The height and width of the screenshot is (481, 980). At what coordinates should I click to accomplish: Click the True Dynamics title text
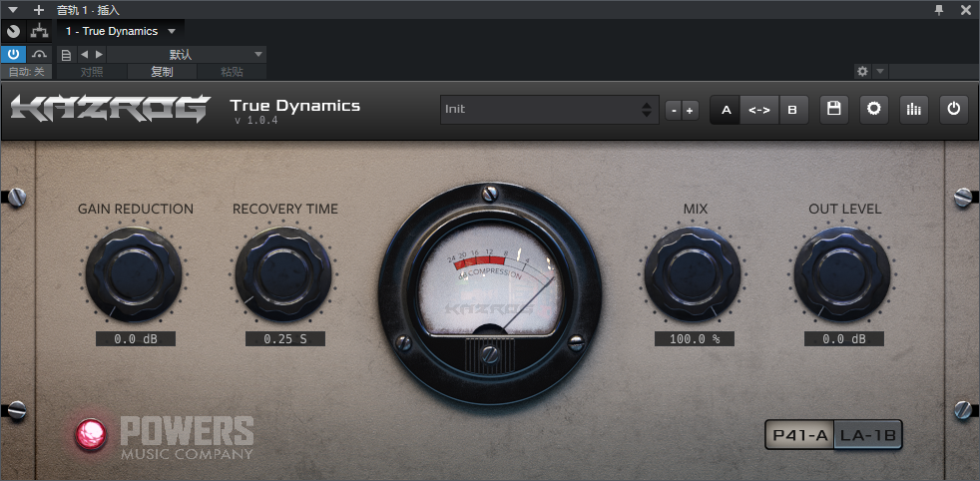295,106
